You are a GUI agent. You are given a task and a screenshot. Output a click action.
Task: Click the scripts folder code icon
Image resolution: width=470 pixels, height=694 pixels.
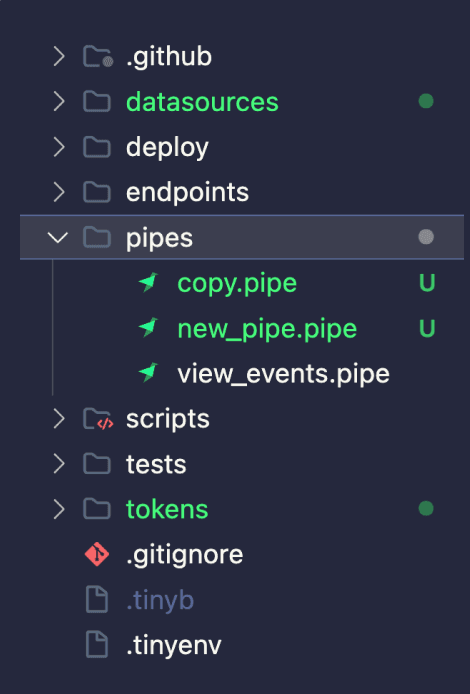tap(98, 419)
